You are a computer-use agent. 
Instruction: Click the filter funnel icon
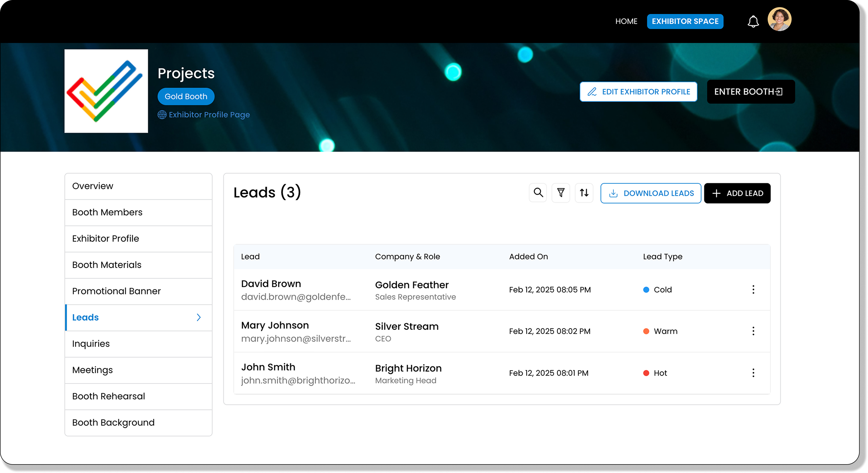tap(561, 193)
